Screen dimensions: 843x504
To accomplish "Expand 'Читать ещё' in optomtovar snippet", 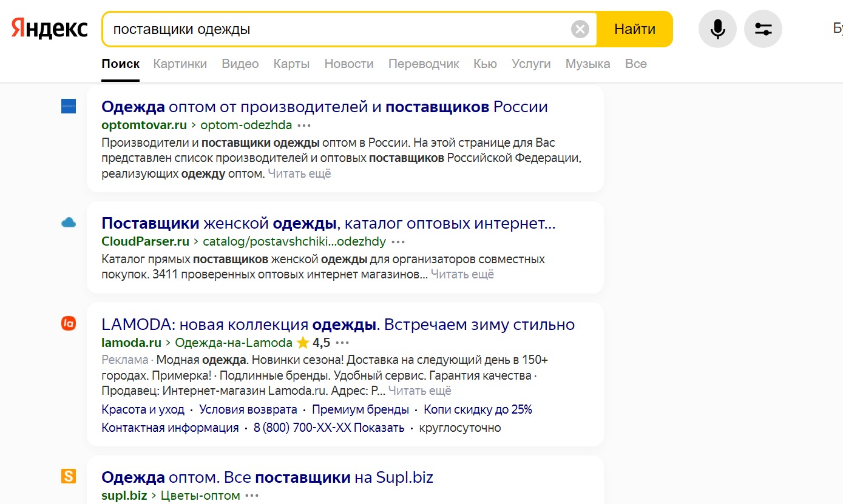I will tap(299, 173).
